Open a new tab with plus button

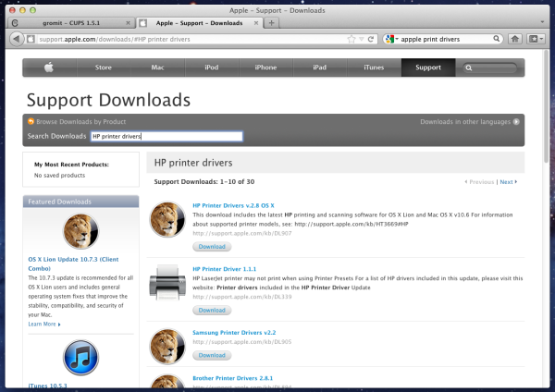(x=271, y=23)
